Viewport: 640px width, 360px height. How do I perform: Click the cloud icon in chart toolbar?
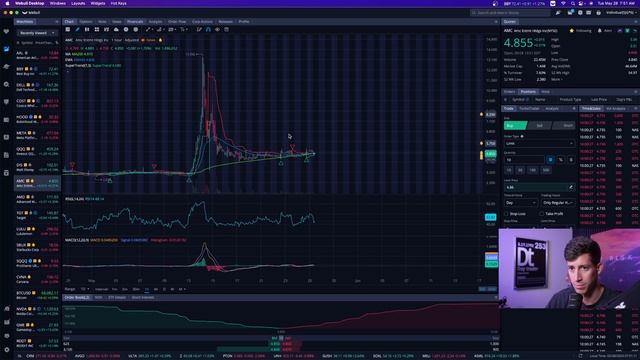pos(116,29)
